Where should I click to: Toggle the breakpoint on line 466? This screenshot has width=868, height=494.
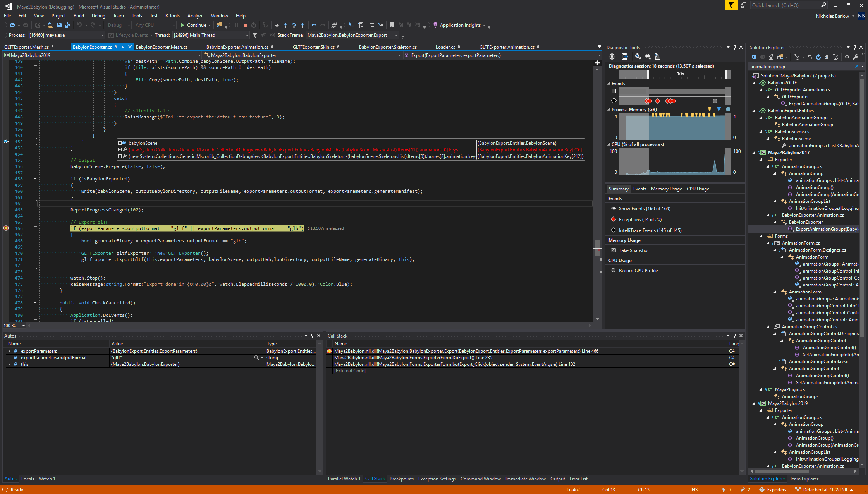click(x=6, y=228)
